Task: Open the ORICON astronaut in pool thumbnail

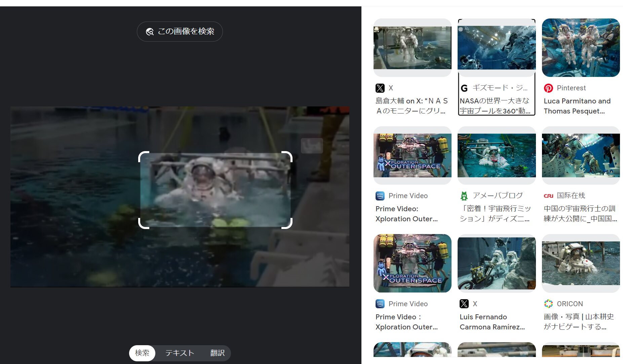Action: [581, 263]
